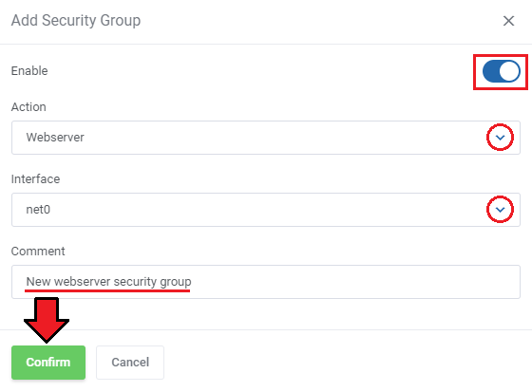Click the 'Webserver' selected value text
Viewport: 532px width, 392px height.
pyautogui.click(x=55, y=138)
